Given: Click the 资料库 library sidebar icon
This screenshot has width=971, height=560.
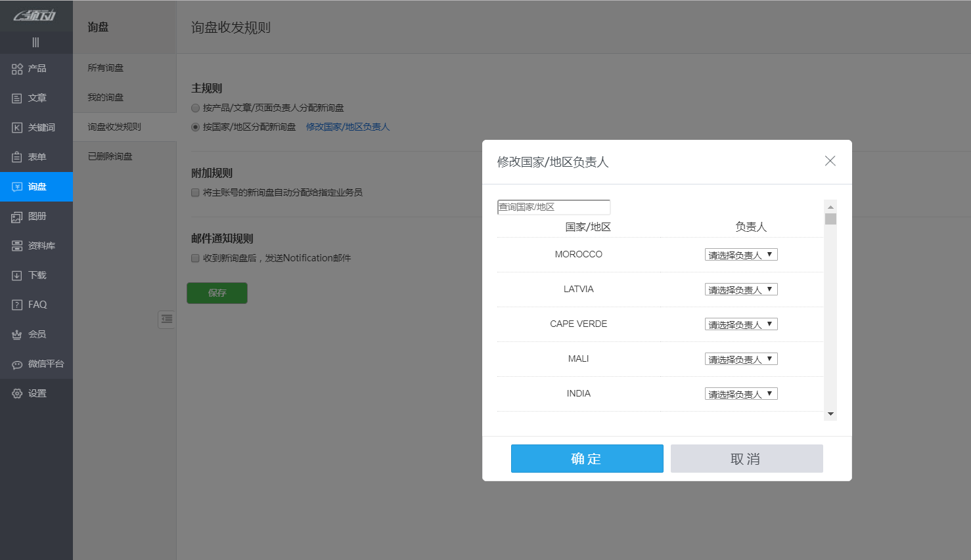Looking at the screenshot, I should click(x=17, y=246).
